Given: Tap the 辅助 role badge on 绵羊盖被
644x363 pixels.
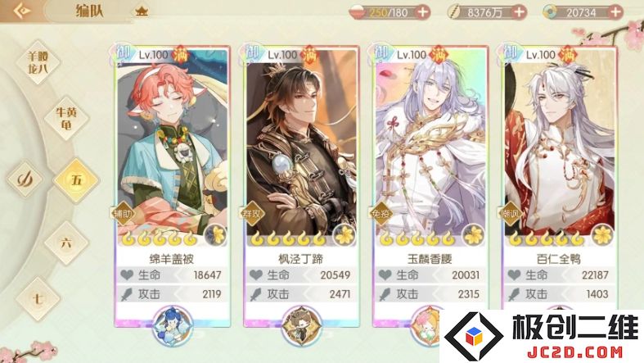Looking at the screenshot, I should (123, 213).
